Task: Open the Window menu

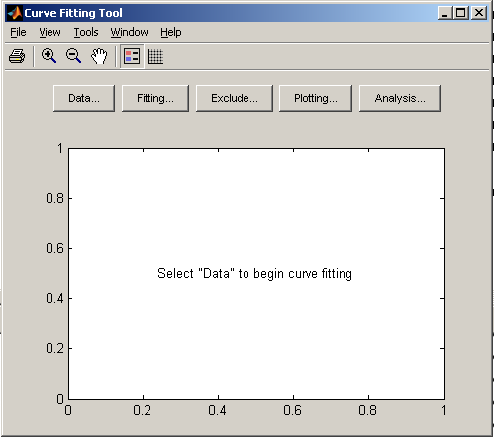Action: 129,32
